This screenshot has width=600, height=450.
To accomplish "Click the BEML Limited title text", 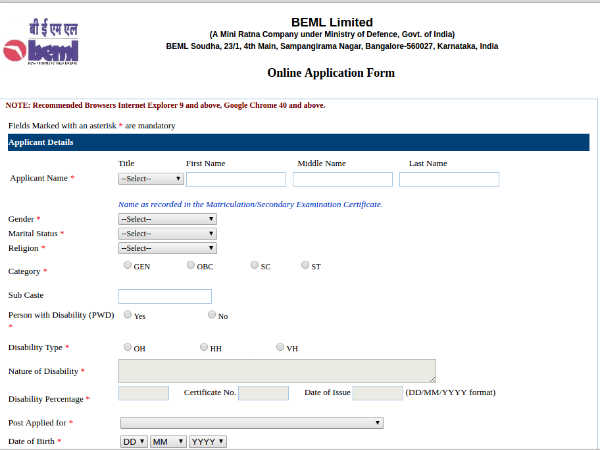I will [x=332, y=22].
